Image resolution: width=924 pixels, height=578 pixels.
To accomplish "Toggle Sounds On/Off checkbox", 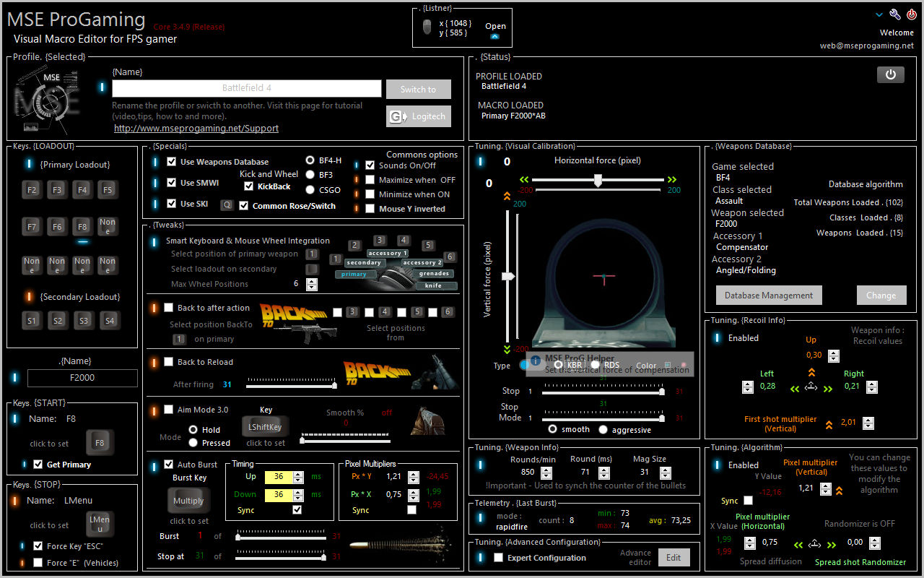I will click(x=370, y=165).
